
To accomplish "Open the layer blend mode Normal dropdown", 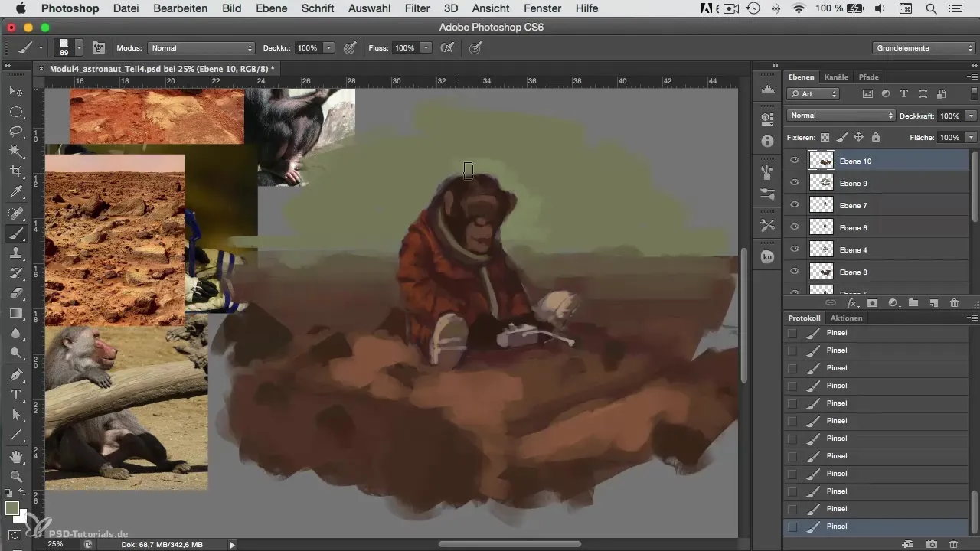I will pos(841,116).
